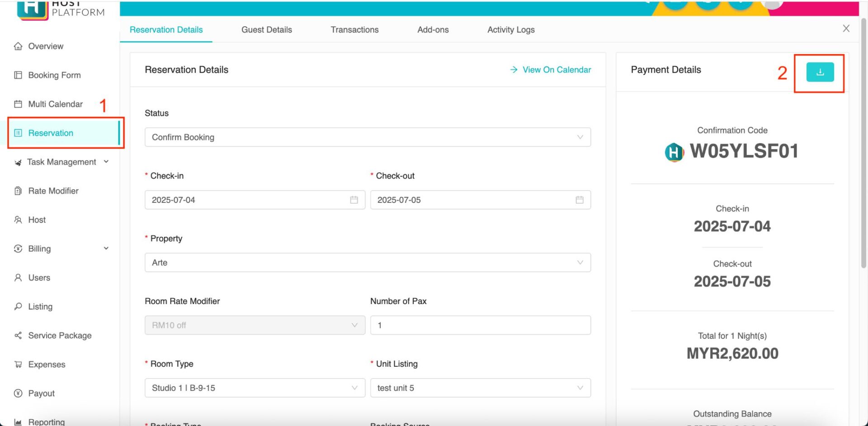Click the Multi Calendar icon in sidebar

coord(18,104)
